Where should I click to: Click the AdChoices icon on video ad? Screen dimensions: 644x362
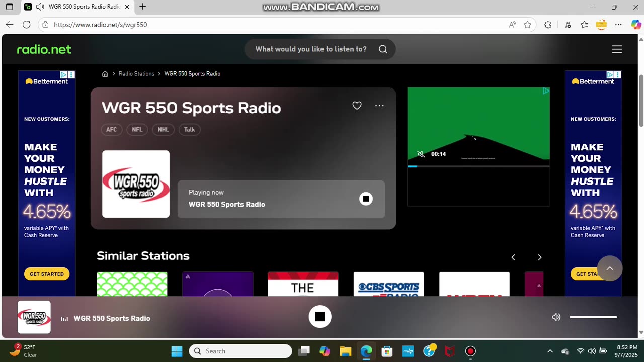(x=546, y=91)
